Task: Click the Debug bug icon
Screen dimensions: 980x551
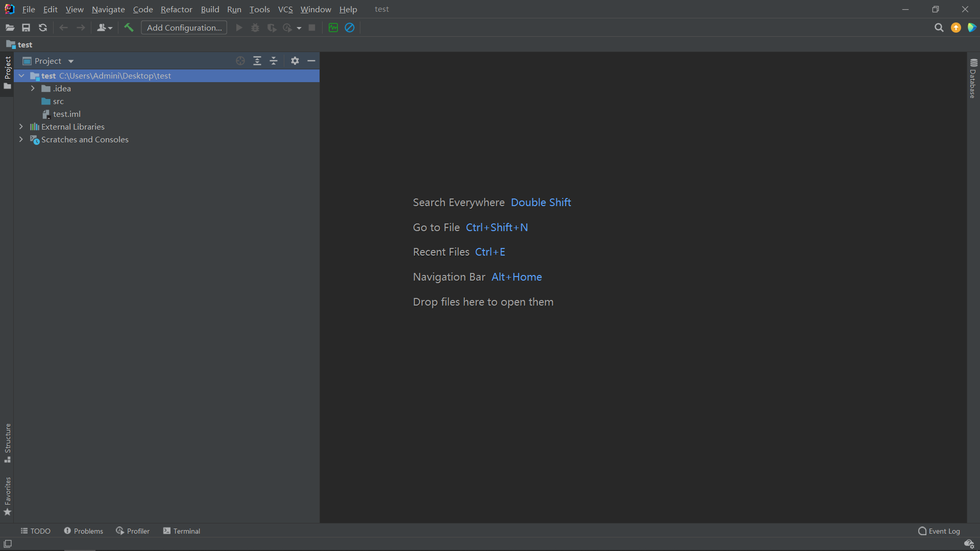Action: (x=255, y=28)
